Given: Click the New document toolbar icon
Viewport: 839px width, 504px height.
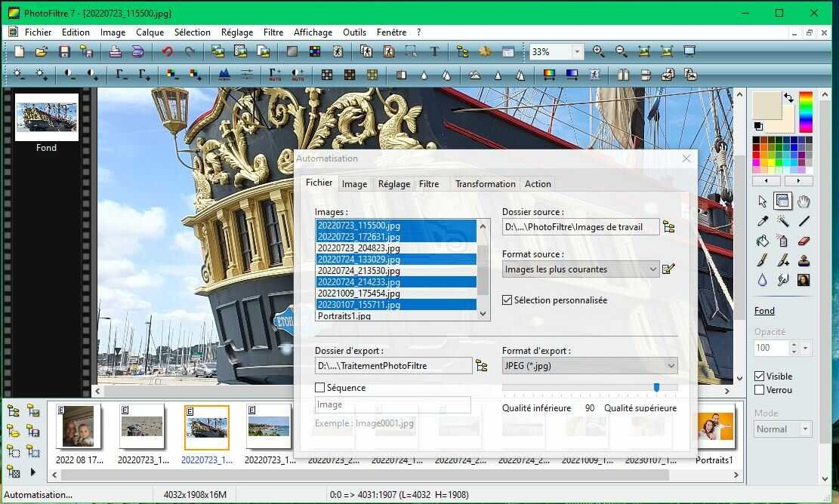Looking at the screenshot, I should click(19, 51).
